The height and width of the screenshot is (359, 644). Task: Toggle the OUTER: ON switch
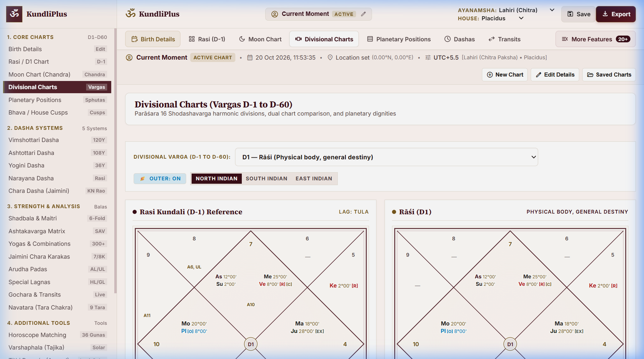coord(160,179)
